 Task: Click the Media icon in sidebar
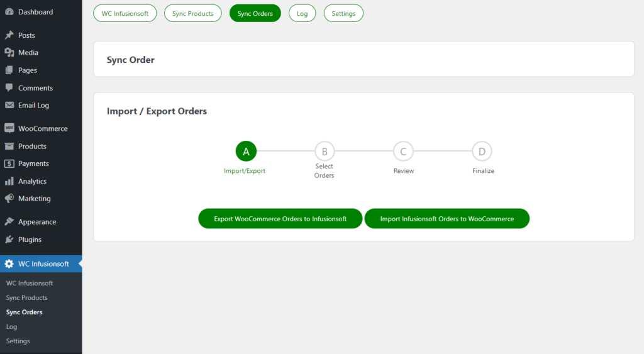pyautogui.click(x=9, y=53)
